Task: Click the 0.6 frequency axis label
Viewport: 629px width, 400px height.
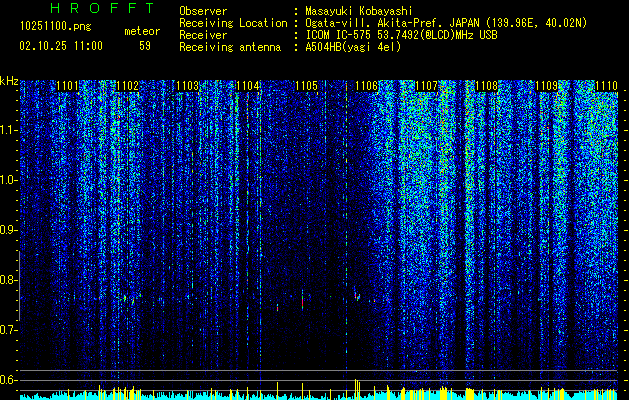Action: [x=9, y=380]
